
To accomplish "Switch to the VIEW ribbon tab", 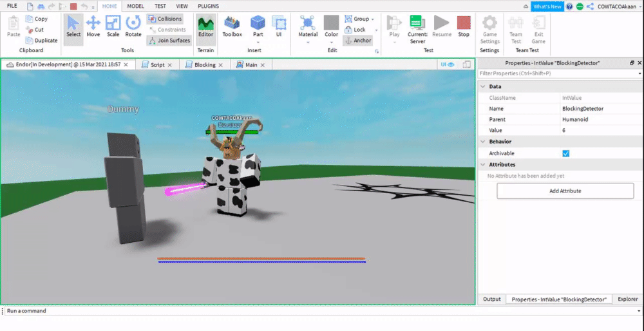I will [x=182, y=6].
